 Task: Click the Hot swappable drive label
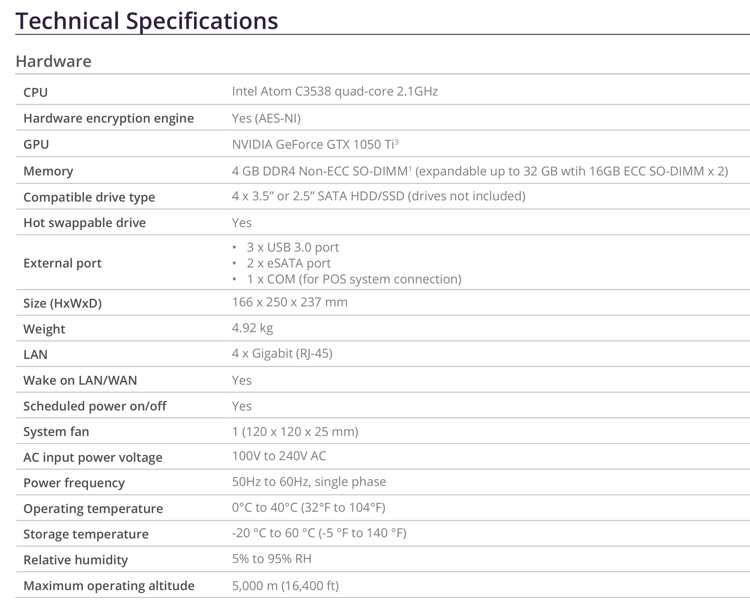pos(84,223)
